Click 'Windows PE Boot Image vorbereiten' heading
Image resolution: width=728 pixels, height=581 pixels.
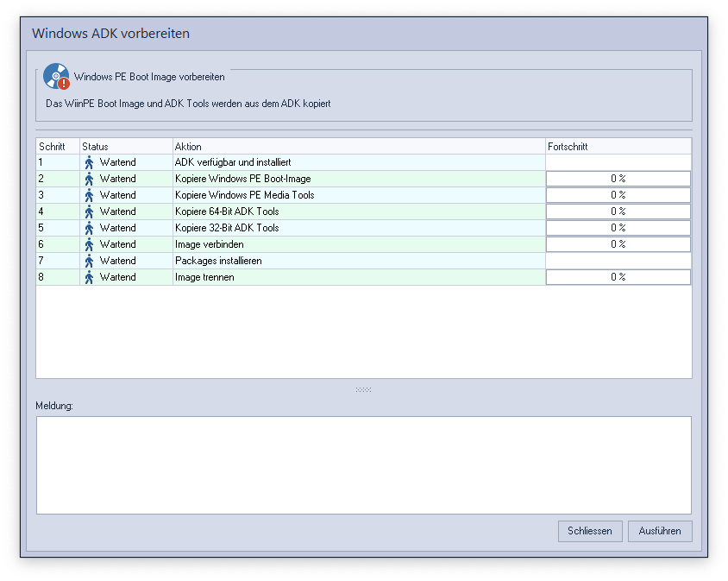[149, 77]
